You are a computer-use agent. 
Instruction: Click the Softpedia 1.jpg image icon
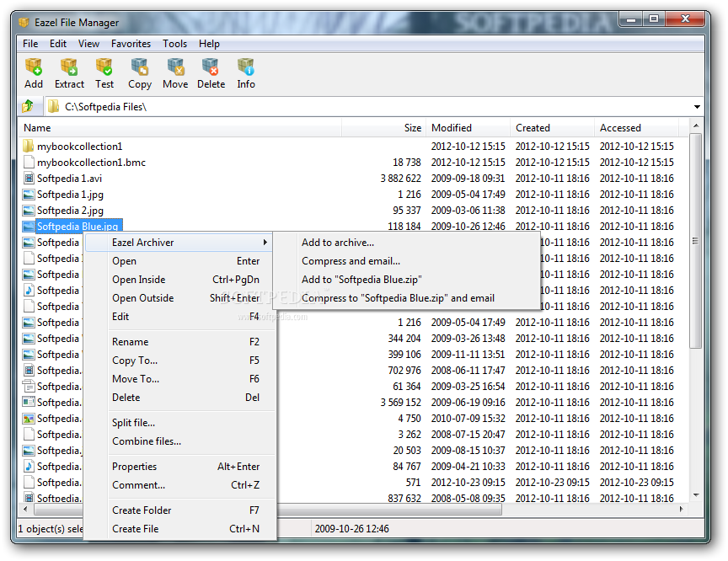coord(29,195)
